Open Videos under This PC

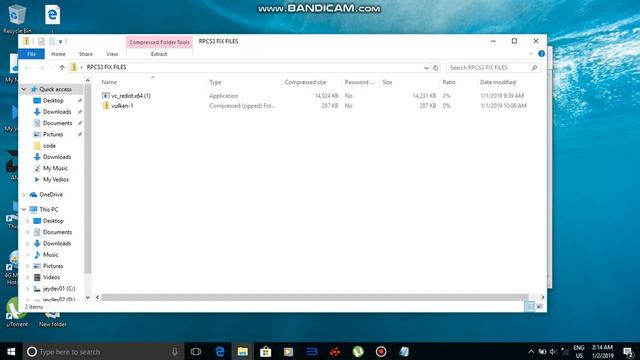51,277
